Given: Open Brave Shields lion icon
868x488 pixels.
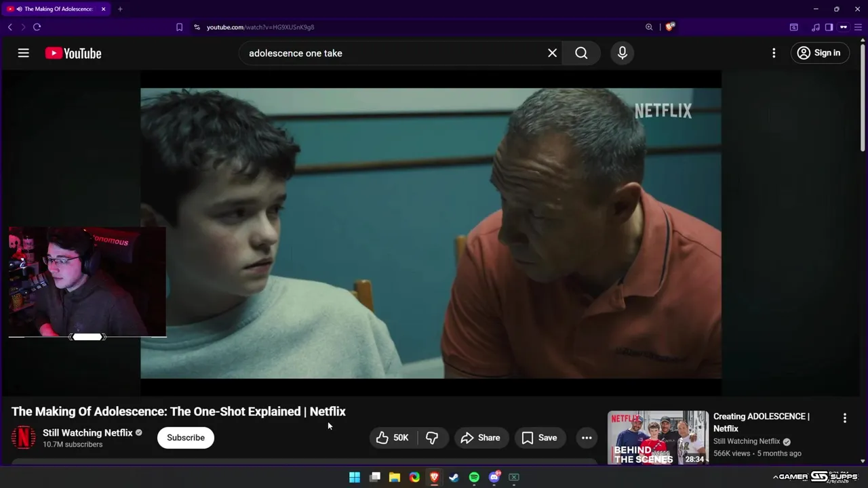Looking at the screenshot, I should tap(670, 27).
